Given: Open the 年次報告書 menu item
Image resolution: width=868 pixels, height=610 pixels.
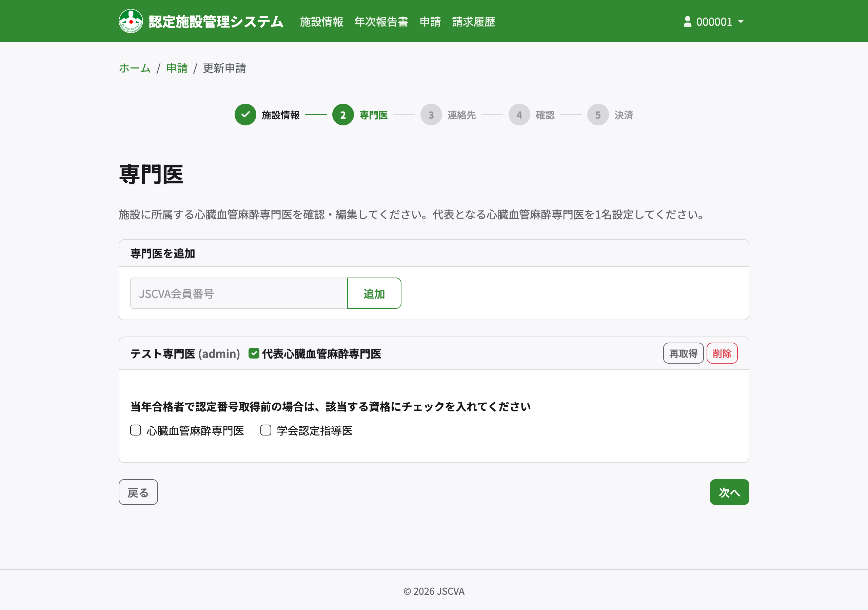Looking at the screenshot, I should (x=381, y=22).
